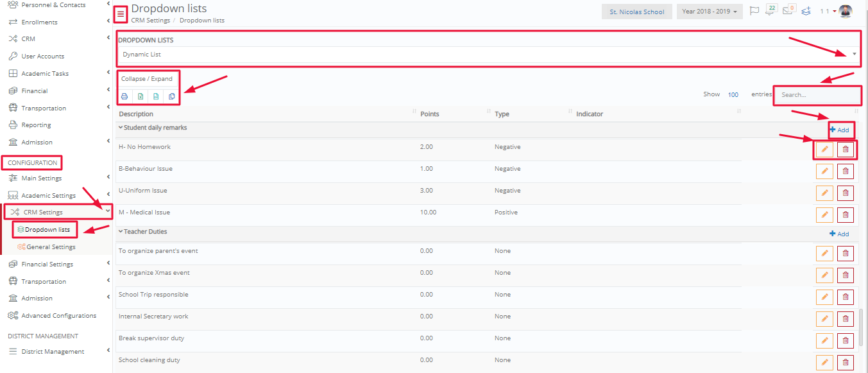The width and height of the screenshot is (868, 373).
Task: Edit the H- No Homework row
Action: (x=824, y=150)
